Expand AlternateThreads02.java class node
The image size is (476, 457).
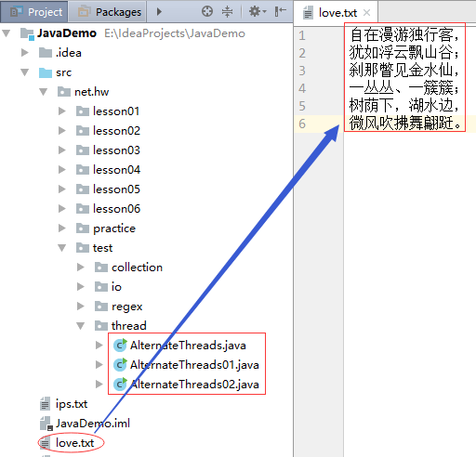99,385
